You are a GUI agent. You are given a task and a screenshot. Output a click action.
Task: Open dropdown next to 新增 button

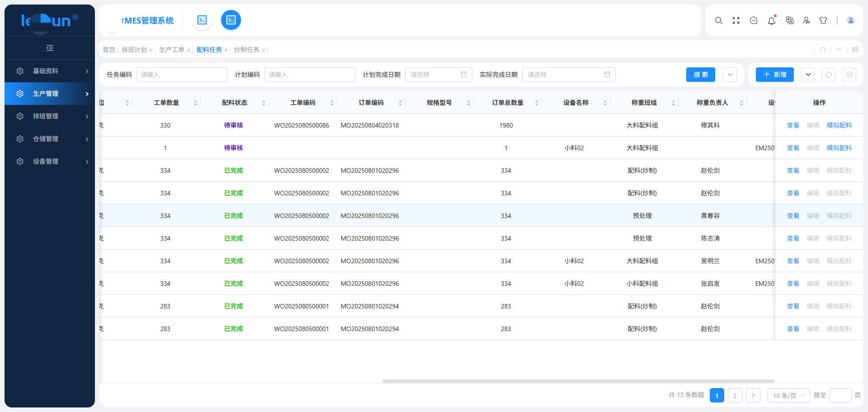[x=808, y=75]
